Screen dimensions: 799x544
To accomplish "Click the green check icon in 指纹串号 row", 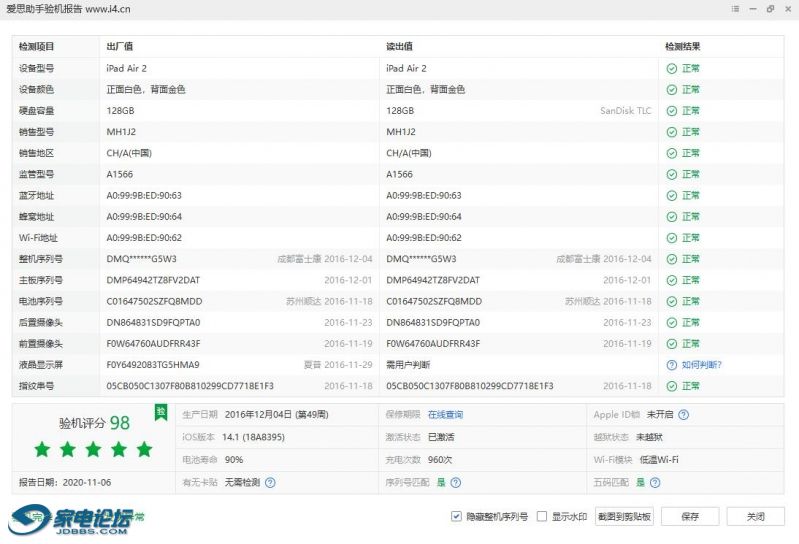I will click(x=672, y=386).
